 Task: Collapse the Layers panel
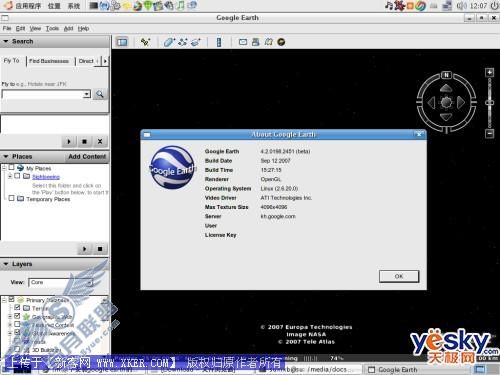(6, 264)
